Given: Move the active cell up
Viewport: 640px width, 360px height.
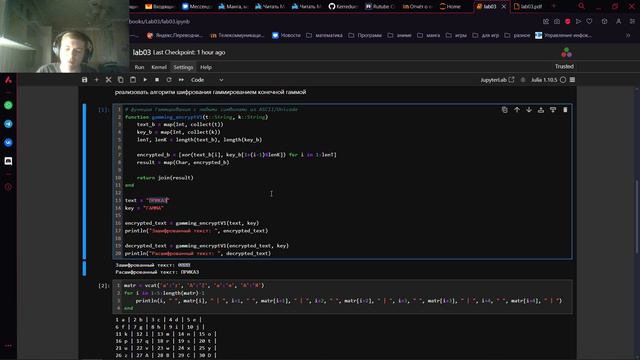Looking at the screenshot, I should tap(517, 110).
